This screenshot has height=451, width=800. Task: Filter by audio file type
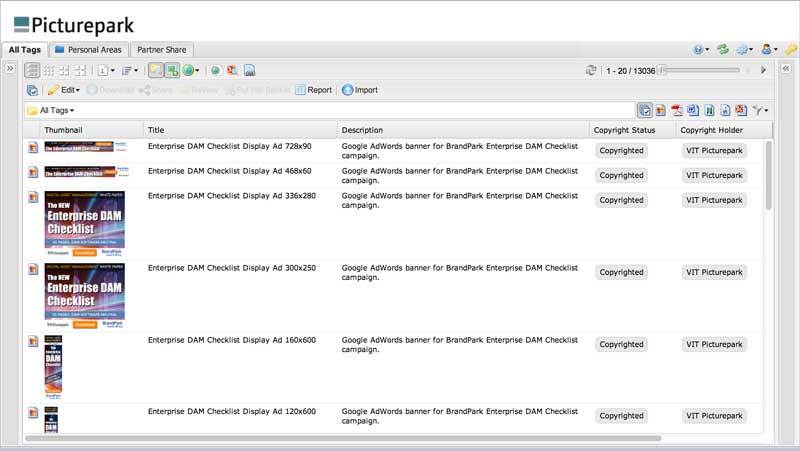coord(725,110)
